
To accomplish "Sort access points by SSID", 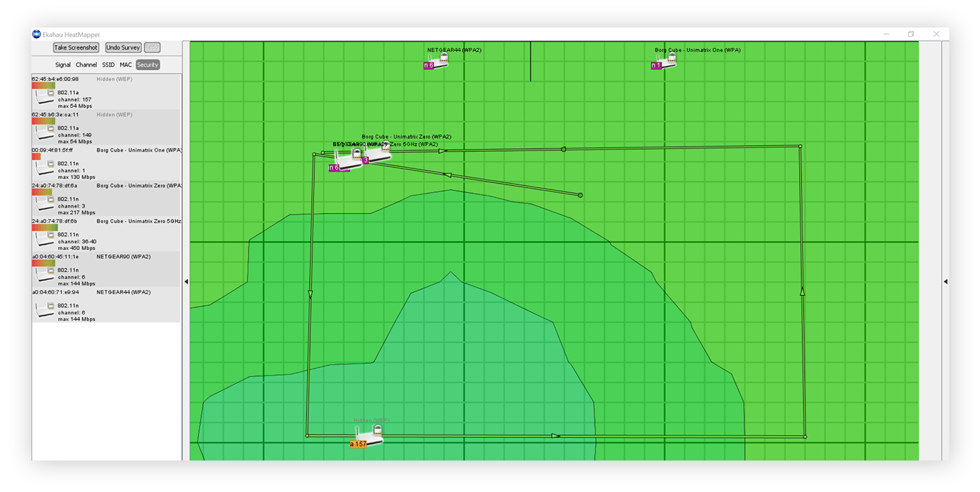I will (x=108, y=65).
